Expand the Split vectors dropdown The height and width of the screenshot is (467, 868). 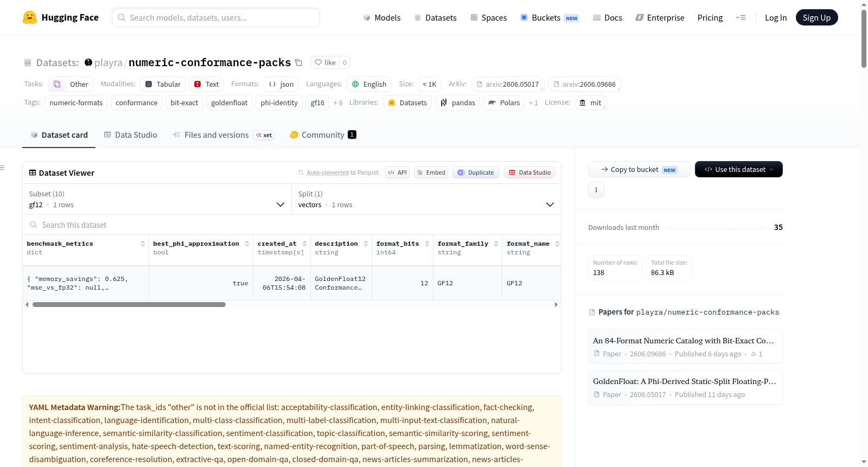[x=426, y=199]
